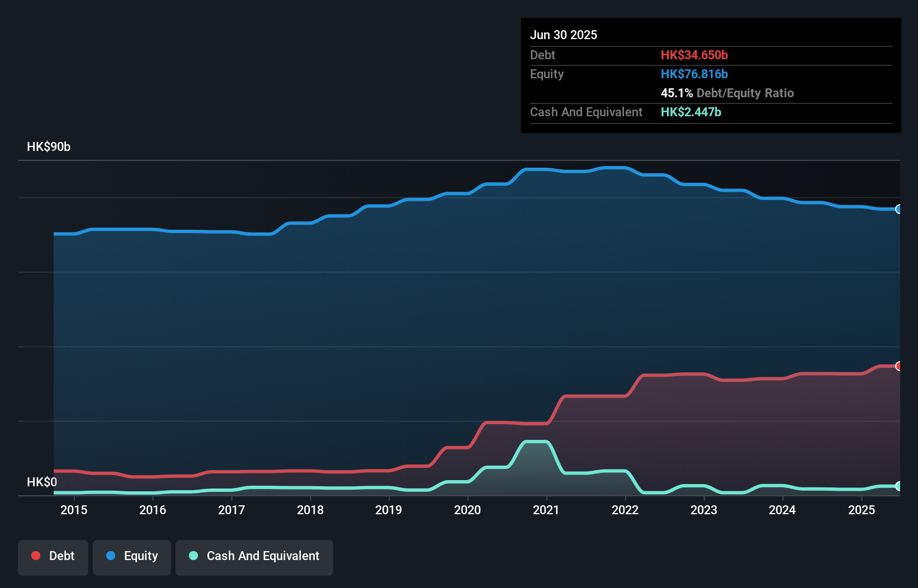Toggle the Cash And Equivalent legend series
Screen dimensions: 918x588
[x=254, y=557]
